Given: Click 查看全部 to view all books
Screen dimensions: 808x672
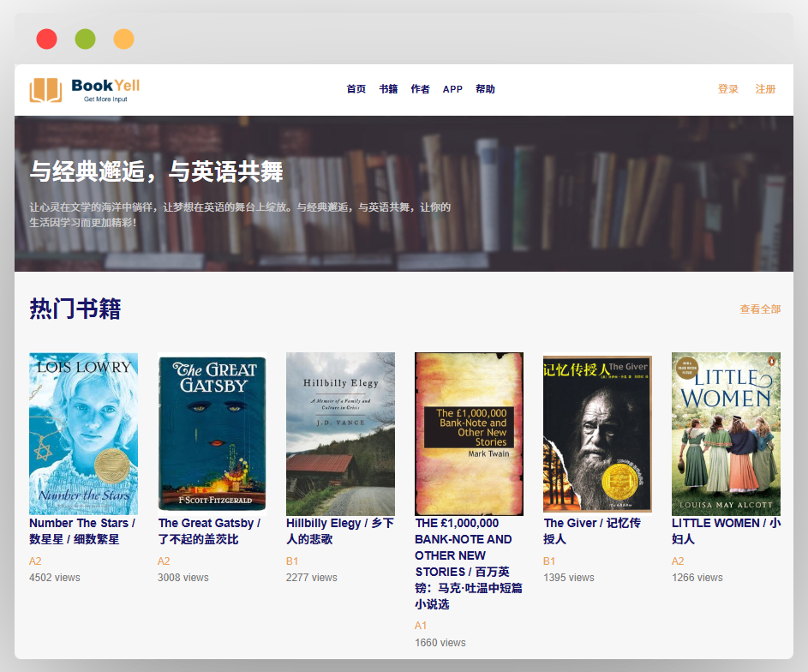Looking at the screenshot, I should point(760,309).
